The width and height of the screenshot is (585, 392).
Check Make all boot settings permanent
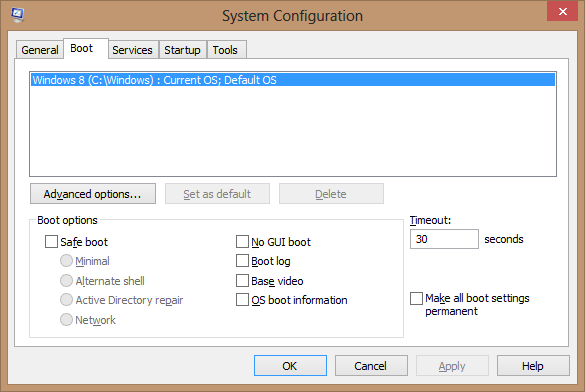[x=416, y=298]
